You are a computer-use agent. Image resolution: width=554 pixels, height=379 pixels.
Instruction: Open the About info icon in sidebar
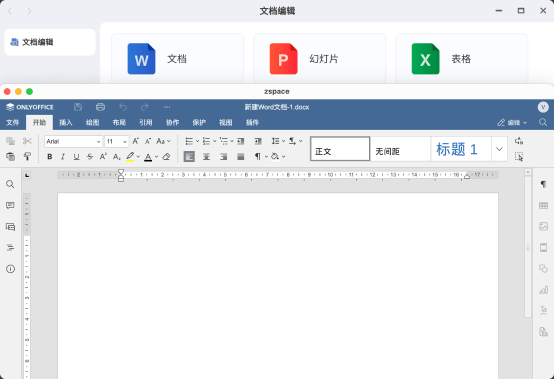coord(10,269)
